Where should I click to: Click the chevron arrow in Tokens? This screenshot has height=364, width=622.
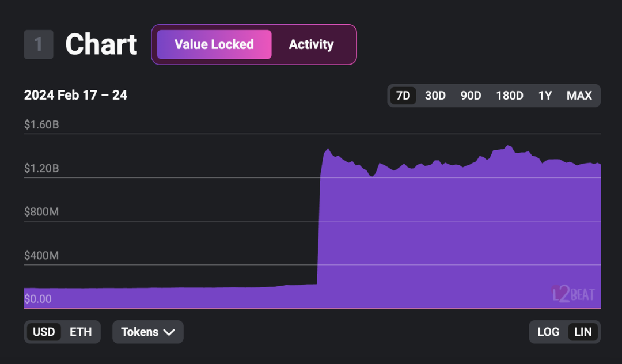tap(169, 332)
